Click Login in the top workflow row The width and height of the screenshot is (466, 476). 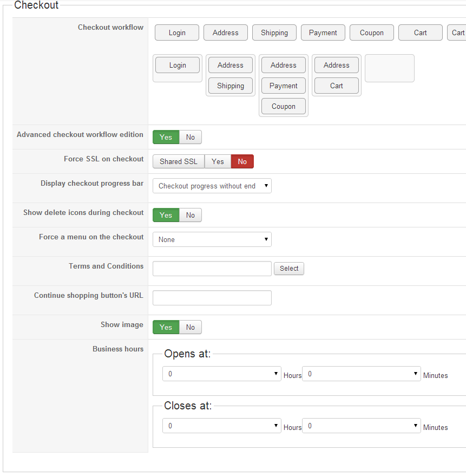coord(177,32)
